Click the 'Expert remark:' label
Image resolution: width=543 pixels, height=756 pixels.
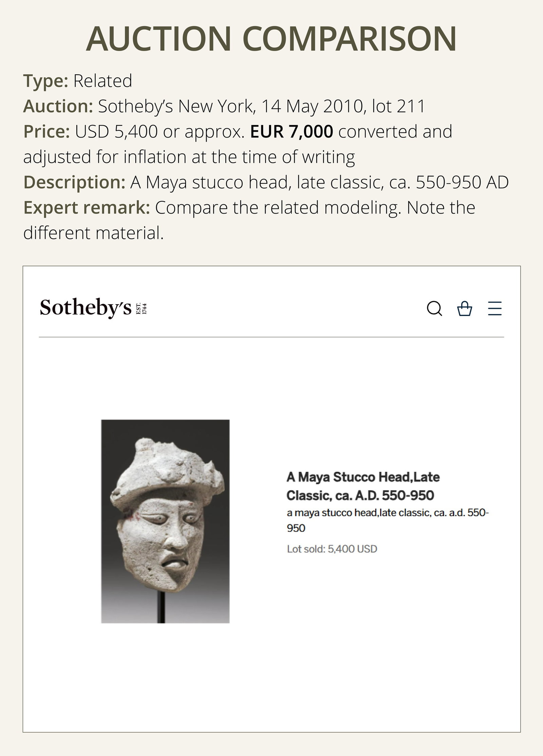tap(87, 208)
